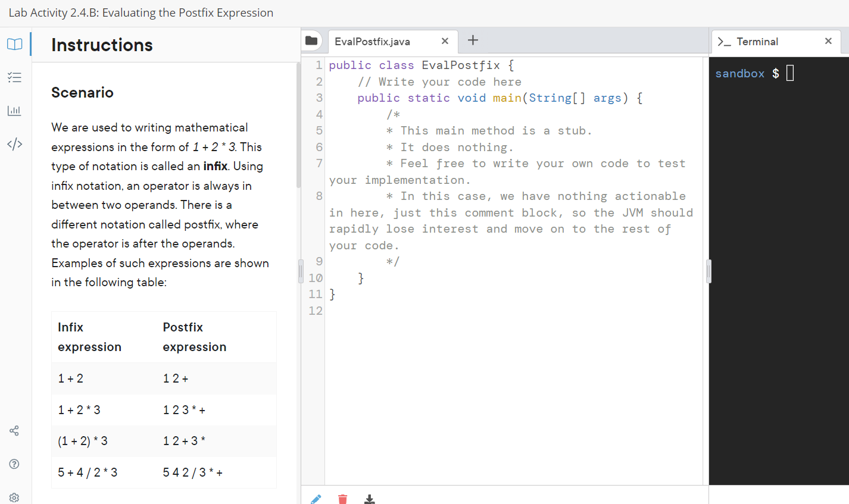
Task: Open the Instructions book panel
Action: pyautogui.click(x=14, y=43)
